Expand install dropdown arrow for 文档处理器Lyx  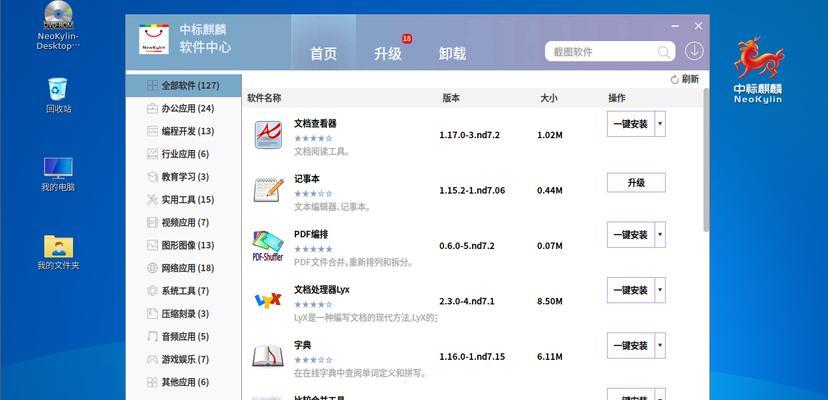click(x=660, y=290)
